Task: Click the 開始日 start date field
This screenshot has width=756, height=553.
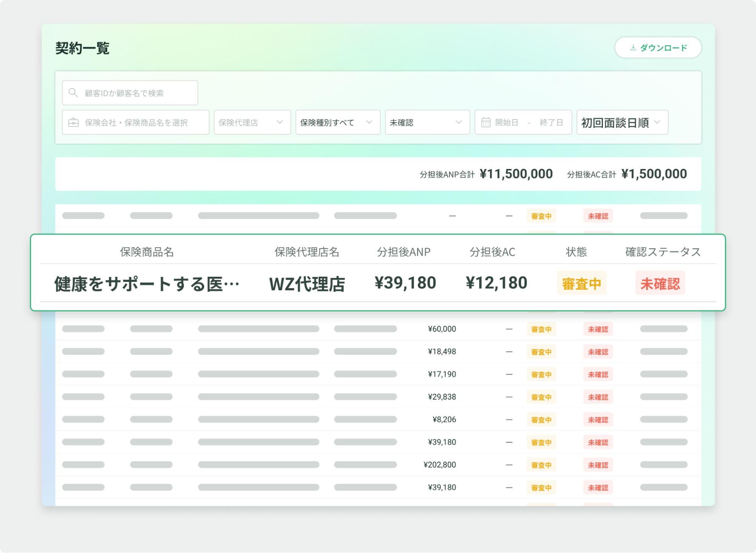Action: (x=506, y=122)
